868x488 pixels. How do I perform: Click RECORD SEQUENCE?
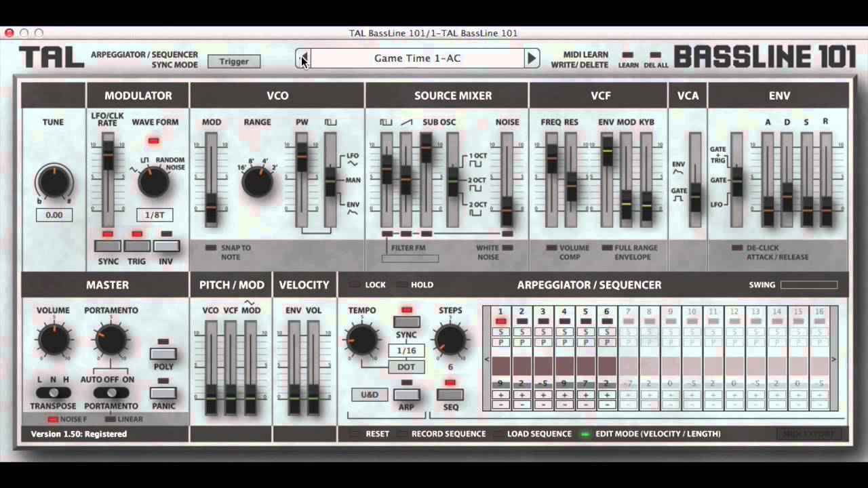[x=448, y=434]
